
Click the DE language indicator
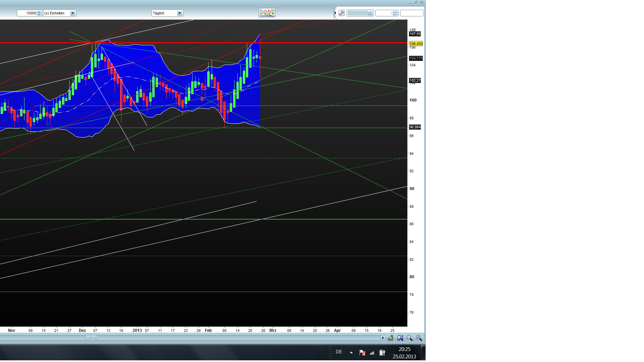coord(339,352)
